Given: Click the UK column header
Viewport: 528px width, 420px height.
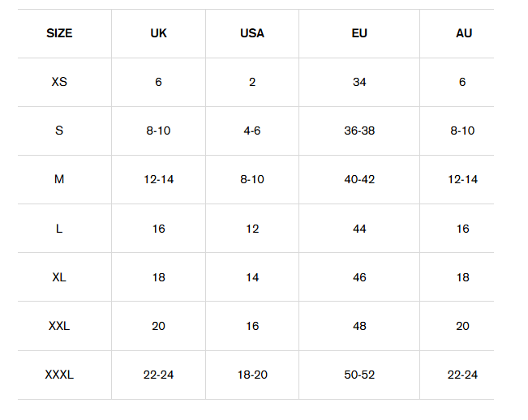Looking at the screenshot, I should (158, 33).
